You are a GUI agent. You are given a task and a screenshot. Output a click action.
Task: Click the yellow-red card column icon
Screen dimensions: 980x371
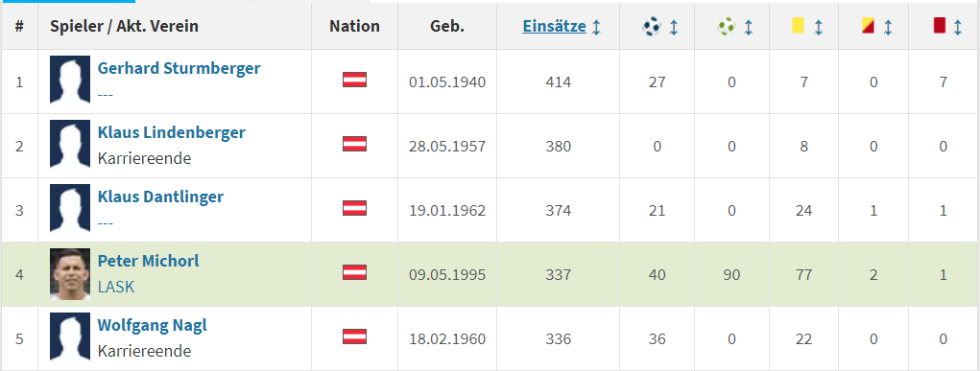point(868,26)
